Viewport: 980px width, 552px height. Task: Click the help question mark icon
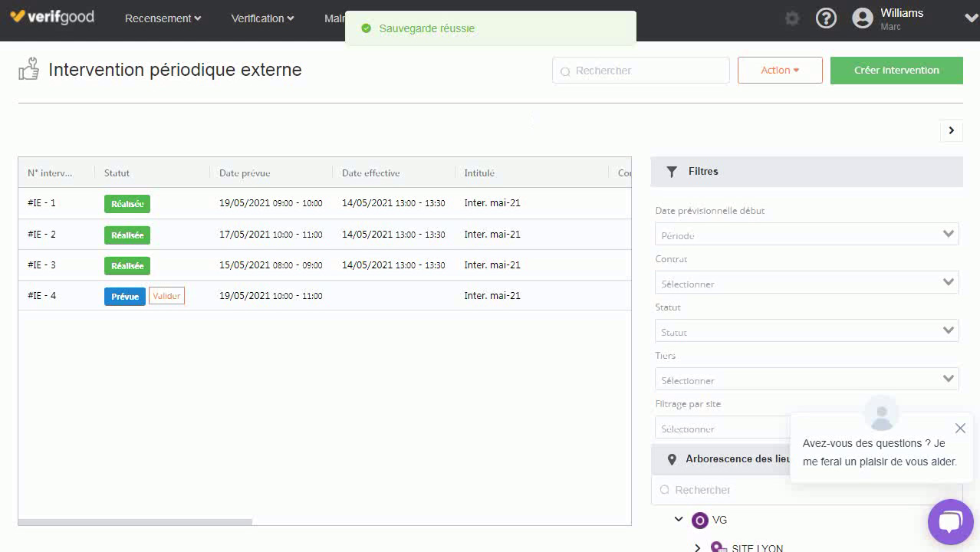click(x=826, y=18)
